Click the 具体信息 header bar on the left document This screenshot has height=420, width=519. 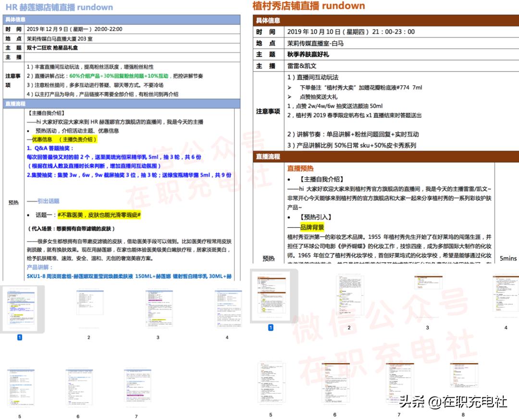point(29,19)
